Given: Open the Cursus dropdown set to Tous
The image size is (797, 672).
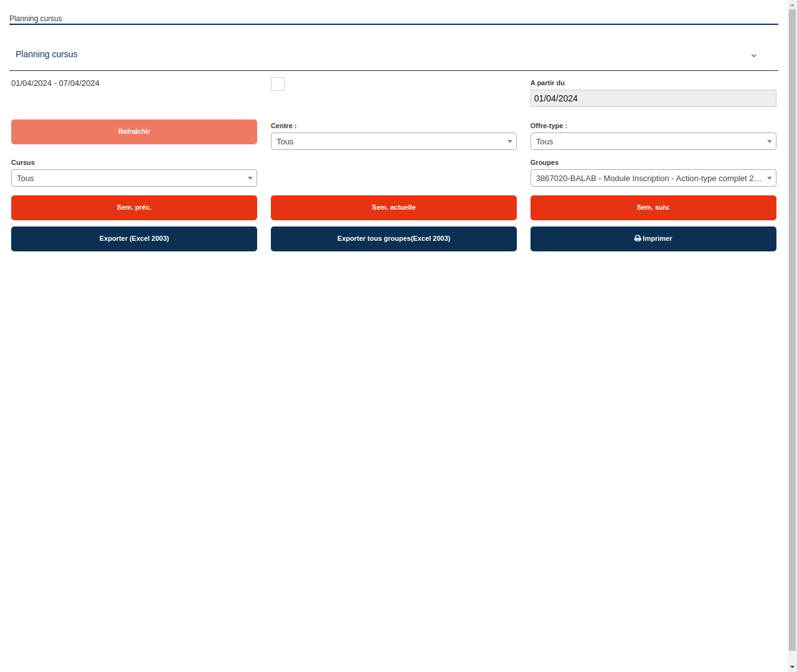Looking at the screenshot, I should pos(134,178).
